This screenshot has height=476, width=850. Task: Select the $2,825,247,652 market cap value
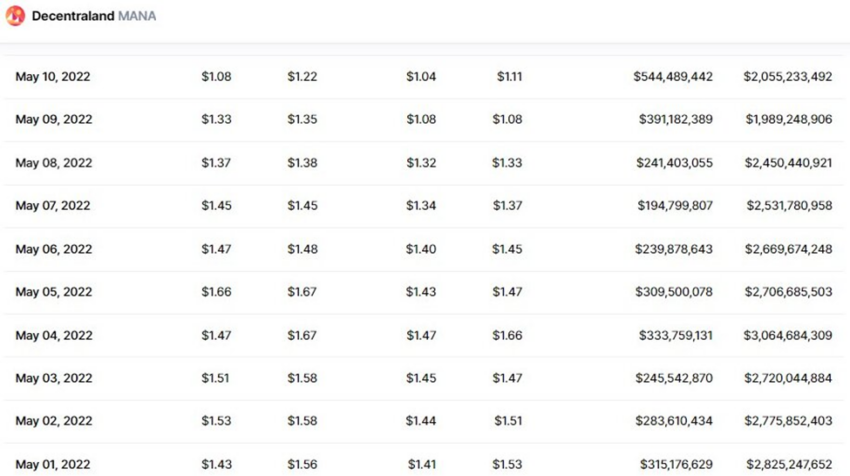click(x=789, y=464)
